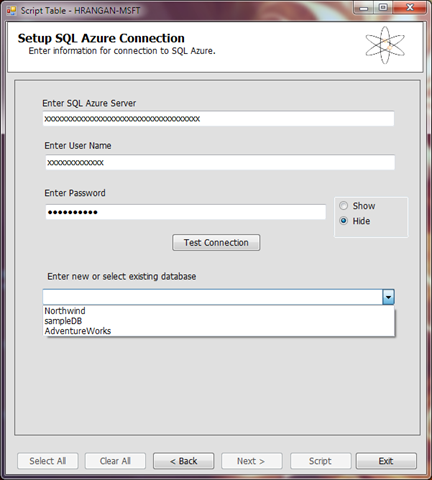Go to the previous step with Back
The height and width of the screenshot is (480, 432).
[184, 461]
